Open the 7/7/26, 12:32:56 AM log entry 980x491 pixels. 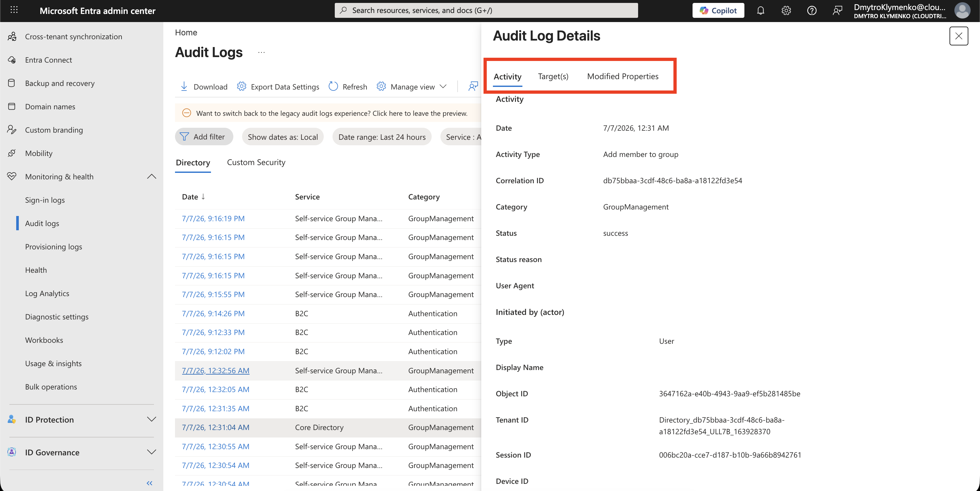coord(215,370)
